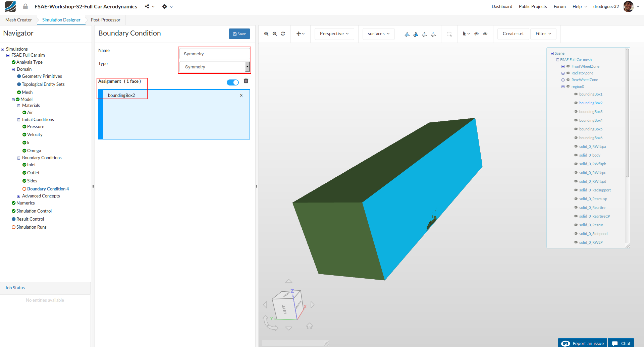Select the surfaces-with-edges render mode icon

[416, 34]
